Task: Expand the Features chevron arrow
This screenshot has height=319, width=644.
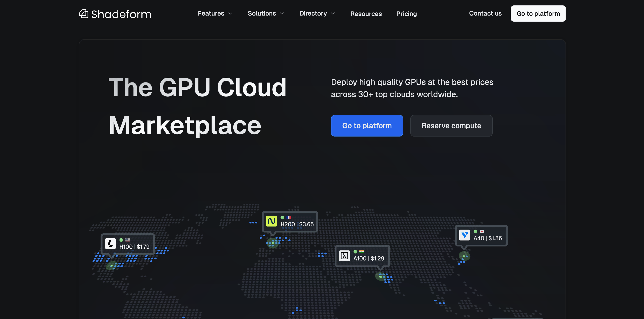Action: click(x=230, y=14)
